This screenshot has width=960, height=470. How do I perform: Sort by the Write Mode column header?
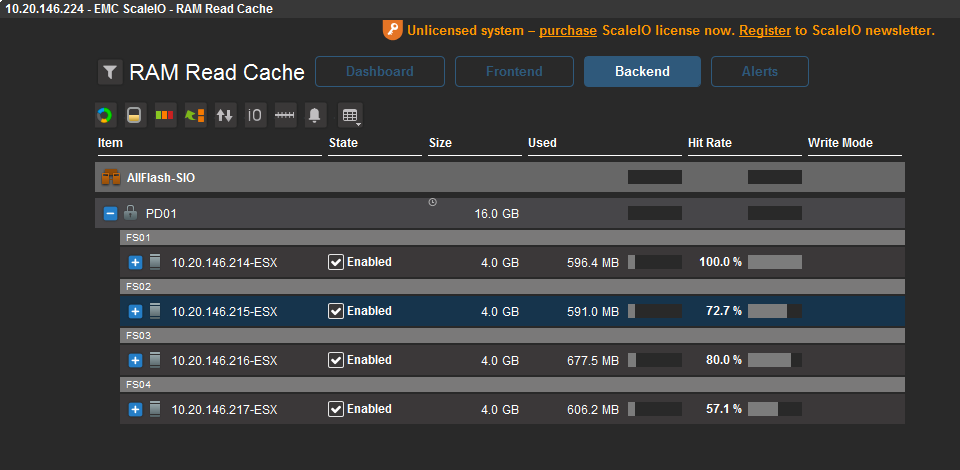click(840, 143)
